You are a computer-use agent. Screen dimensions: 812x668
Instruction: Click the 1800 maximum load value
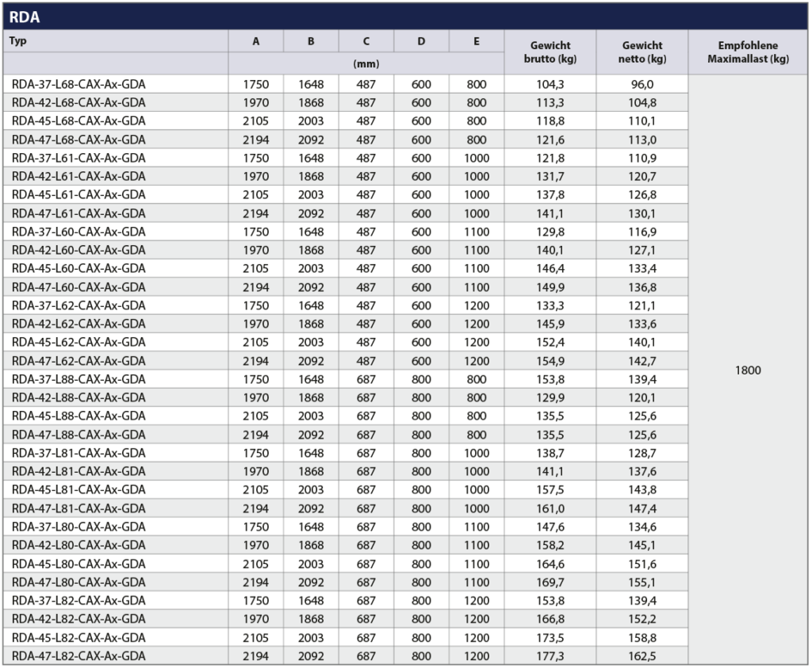click(x=749, y=370)
